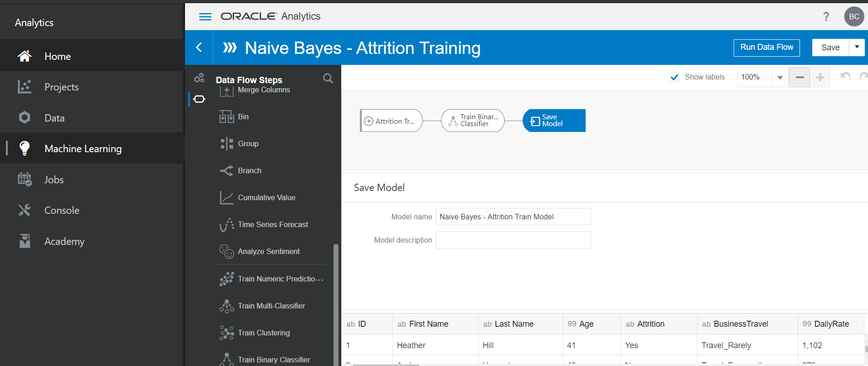
Task: Select the Data Flow Steps panel icon
Action: (x=199, y=99)
